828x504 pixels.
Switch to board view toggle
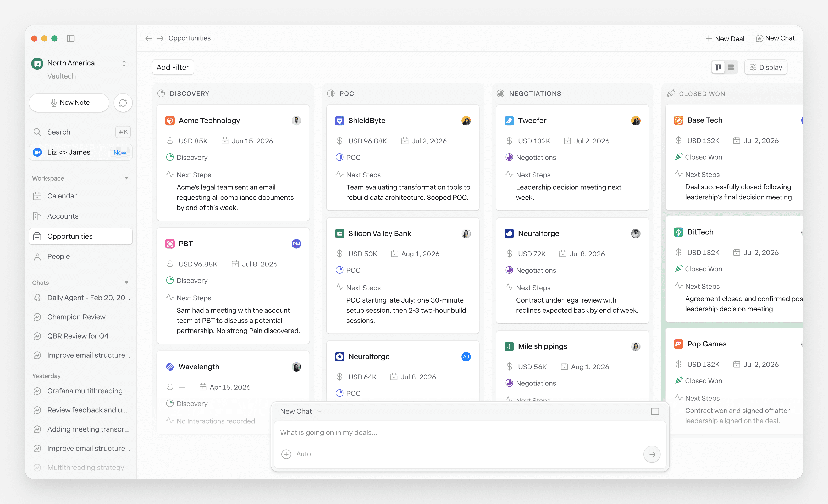(718, 68)
